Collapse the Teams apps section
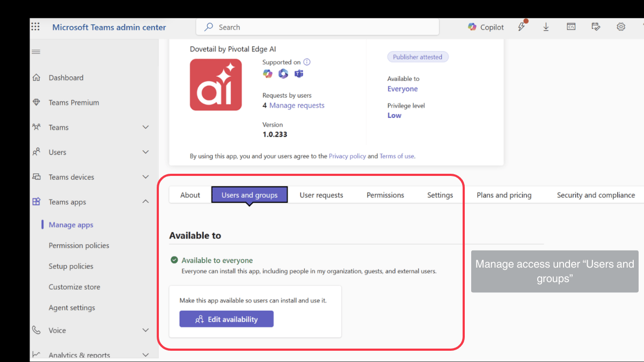 [145, 202]
